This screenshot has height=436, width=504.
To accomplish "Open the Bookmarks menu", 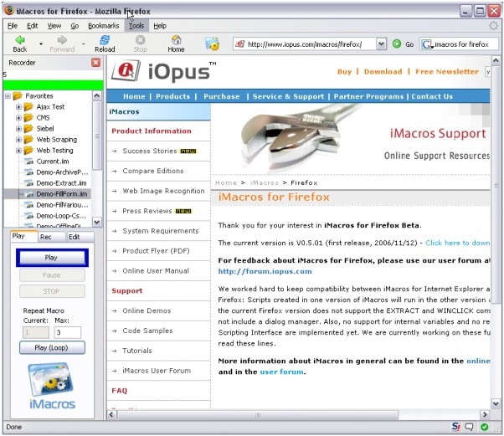I will (104, 26).
